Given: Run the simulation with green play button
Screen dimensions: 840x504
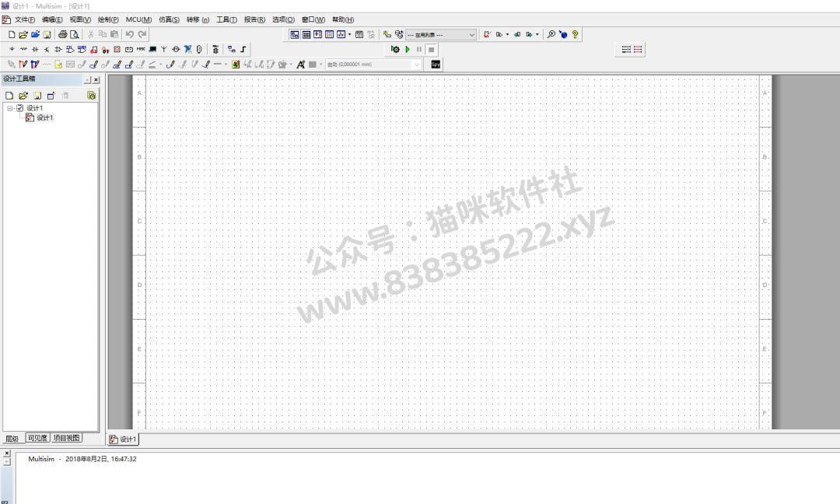Looking at the screenshot, I should [407, 49].
